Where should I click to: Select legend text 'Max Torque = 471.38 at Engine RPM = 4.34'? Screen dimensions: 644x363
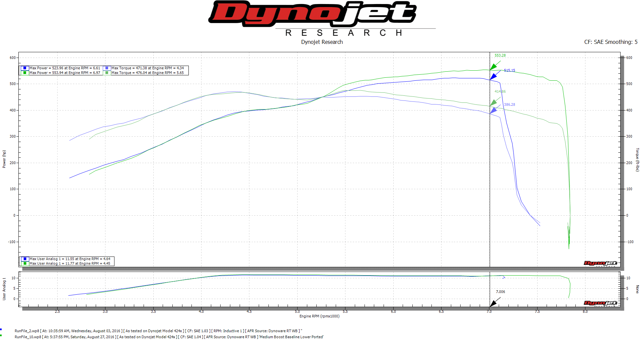coord(148,68)
